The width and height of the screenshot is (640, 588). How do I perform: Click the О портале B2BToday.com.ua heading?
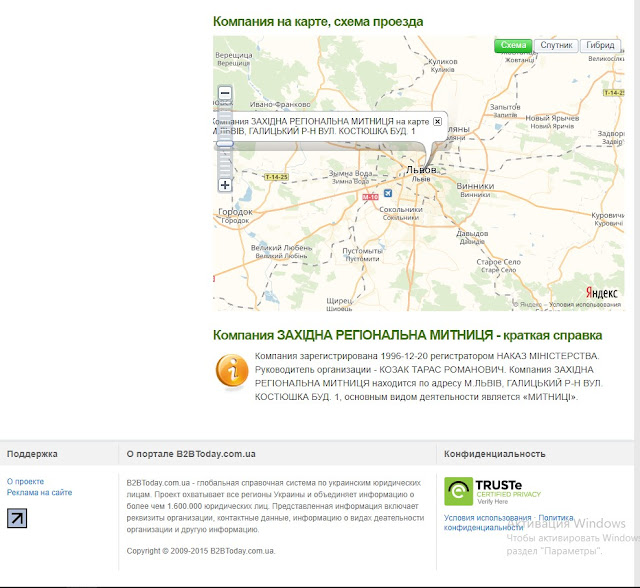[191, 454]
